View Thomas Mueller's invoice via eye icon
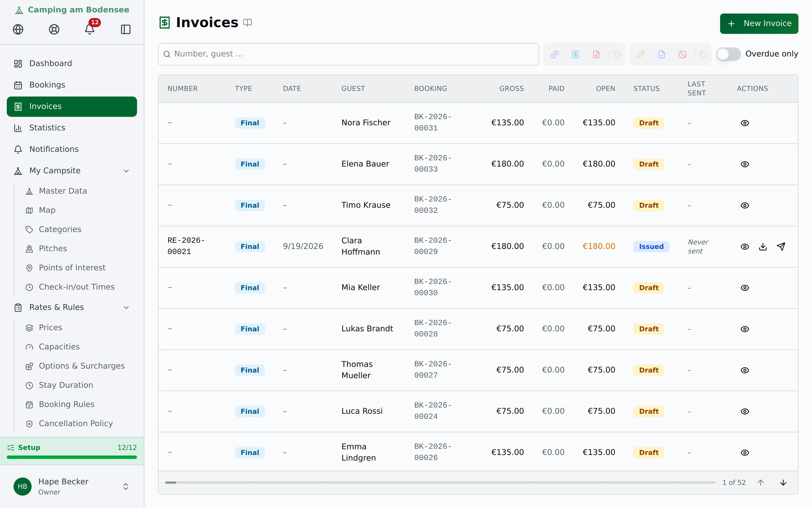The image size is (812, 508). 745,370
